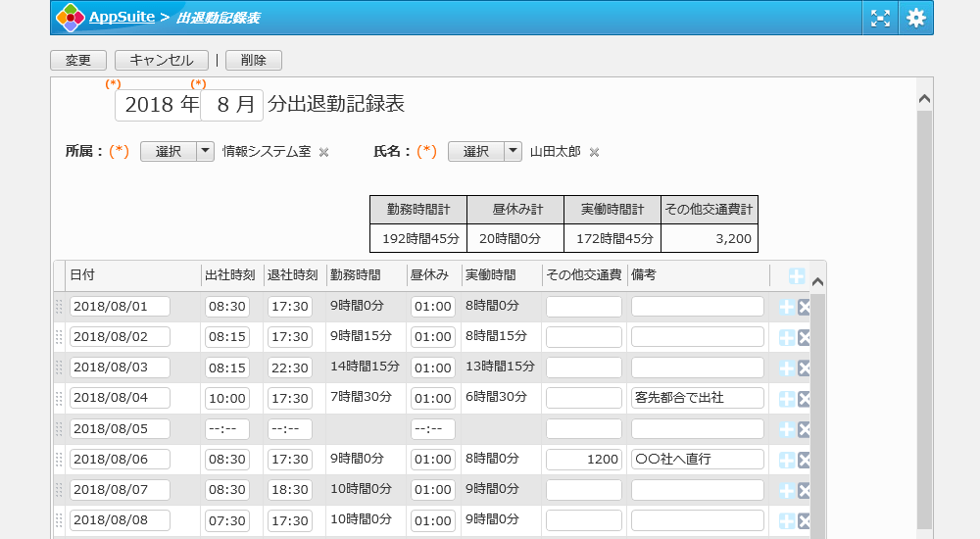The width and height of the screenshot is (980, 539).
Task: Open the 氏名 selection dropdown arrow
Action: coord(513,151)
